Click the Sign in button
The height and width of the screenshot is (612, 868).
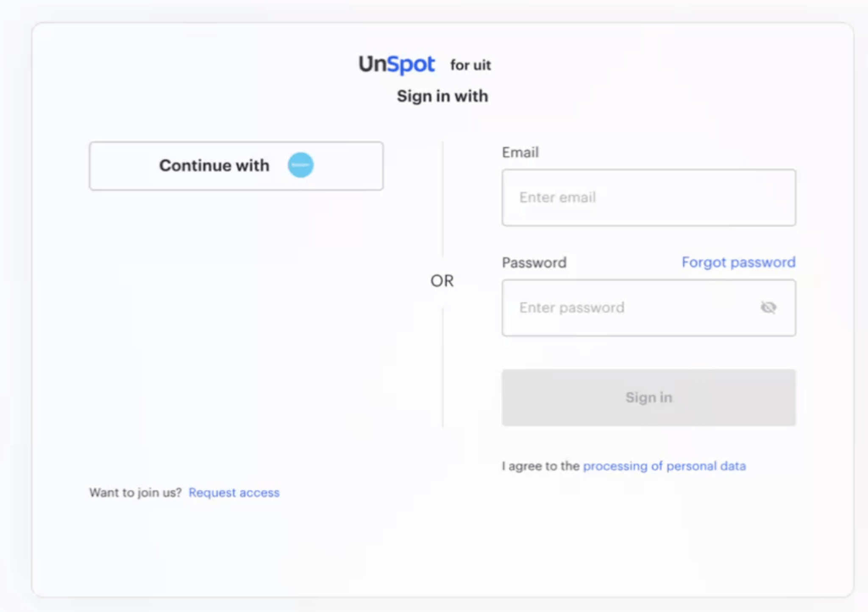(x=649, y=398)
